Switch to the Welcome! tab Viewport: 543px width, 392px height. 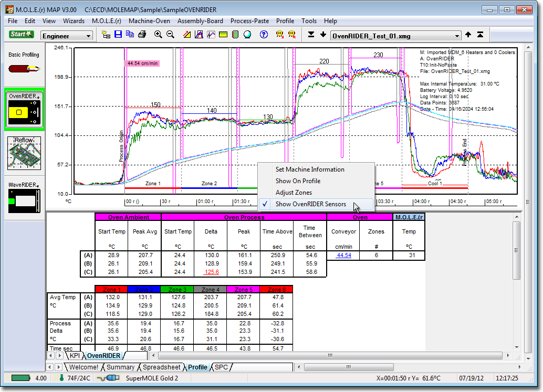click(83, 367)
